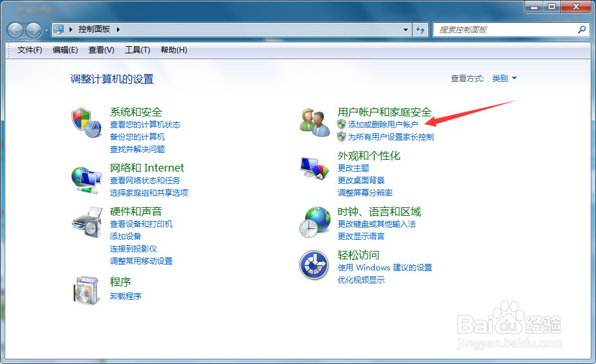Viewport: 596px width, 364px height.
Task: Close the Control Panel window
Action: [x=575, y=6]
